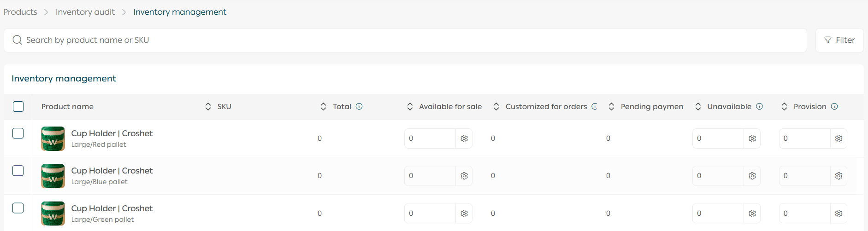This screenshot has height=231, width=868.
Task: Click gear icon for Green pallet Provision
Action: pos(838,214)
